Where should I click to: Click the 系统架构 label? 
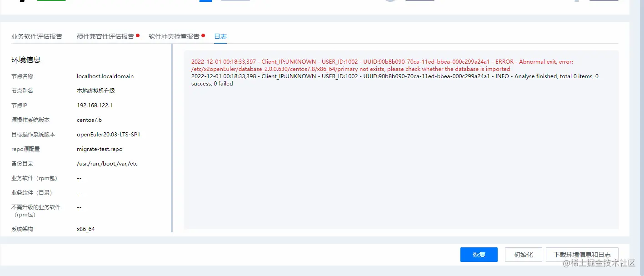tap(22, 229)
